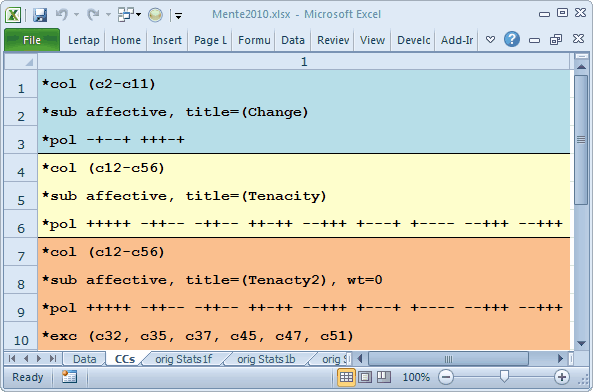Click the vertical scrollbar down arrow
The width and height of the screenshot is (593, 392).
(x=581, y=343)
